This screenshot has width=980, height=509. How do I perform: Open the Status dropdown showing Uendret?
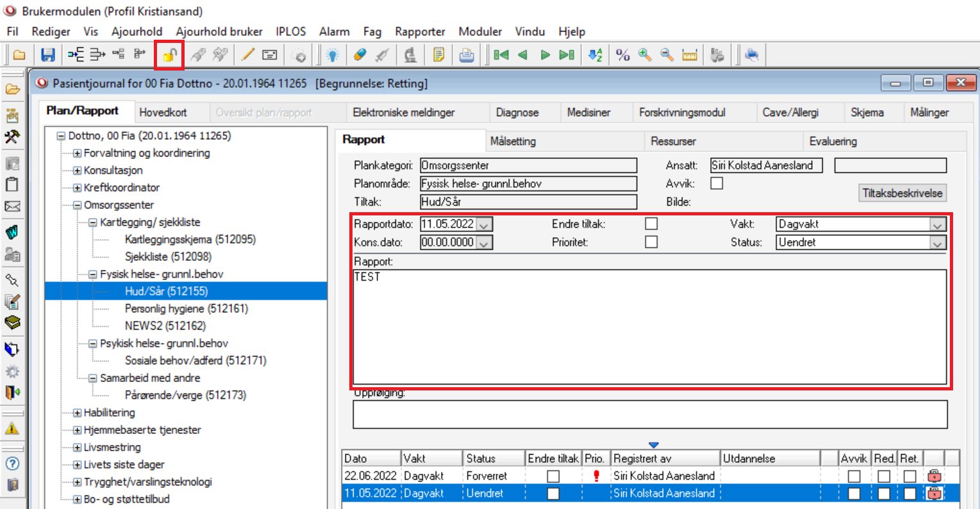point(937,242)
